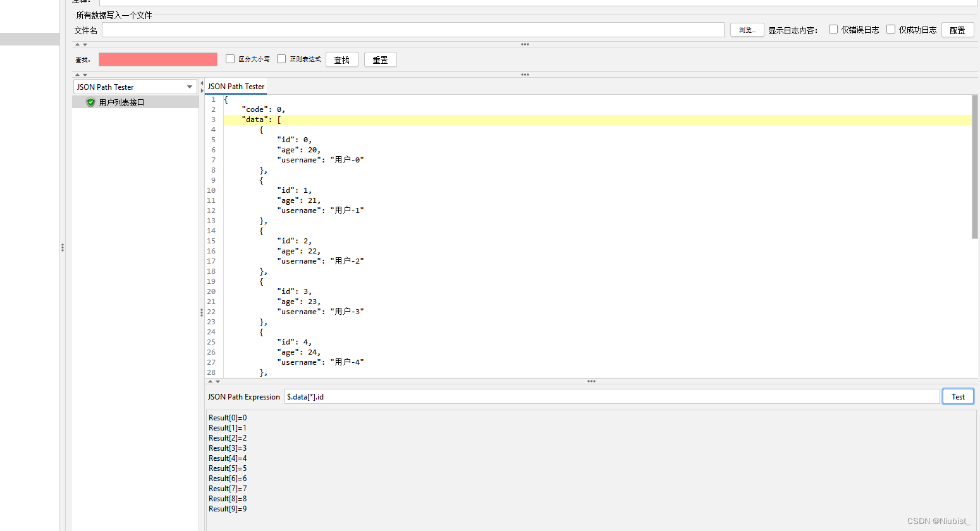Click the line "username": "用户-3"
The width and height of the screenshot is (980, 531).
click(x=321, y=312)
